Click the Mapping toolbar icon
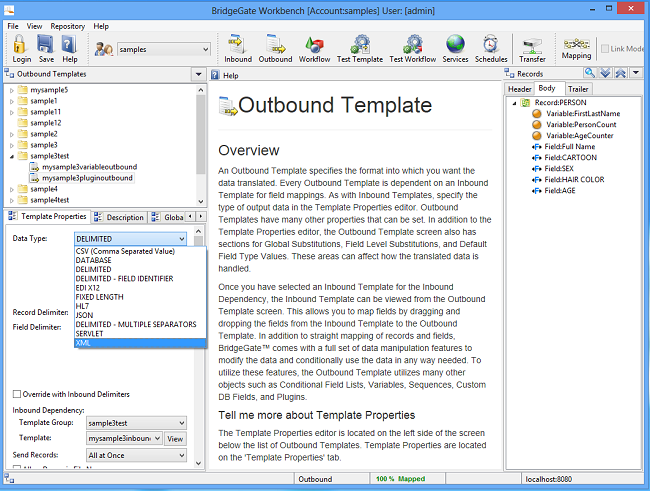The image size is (650, 491). (x=576, y=44)
